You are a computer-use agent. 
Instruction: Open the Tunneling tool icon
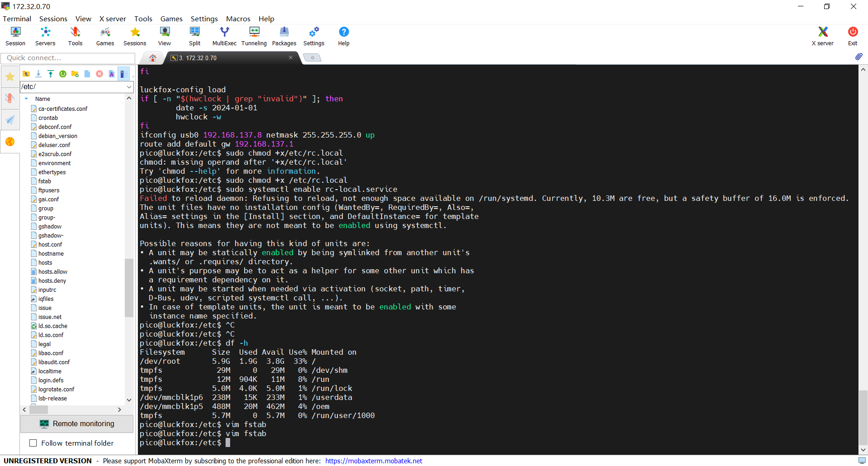[254, 36]
